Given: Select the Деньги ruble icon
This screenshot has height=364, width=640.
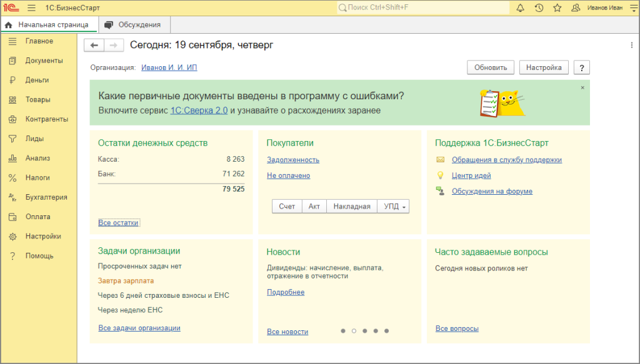Looking at the screenshot, I should (x=14, y=80).
